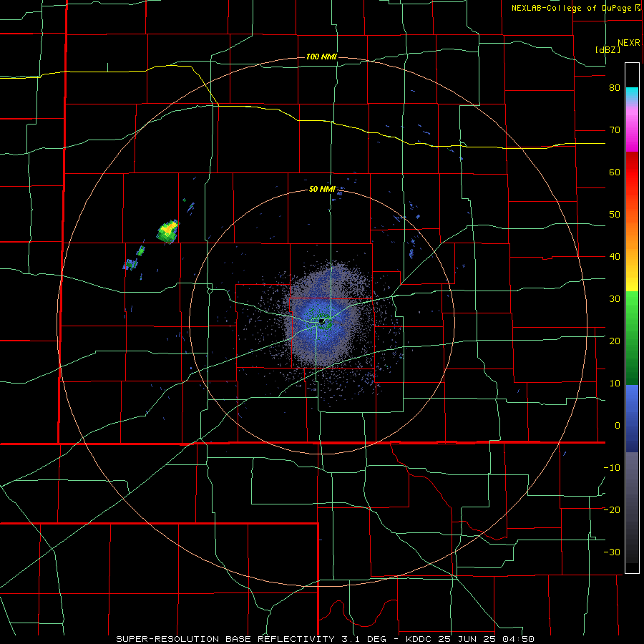Click the green band of the color bar
This screenshot has width=644, height=644.
tap(632, 338)
